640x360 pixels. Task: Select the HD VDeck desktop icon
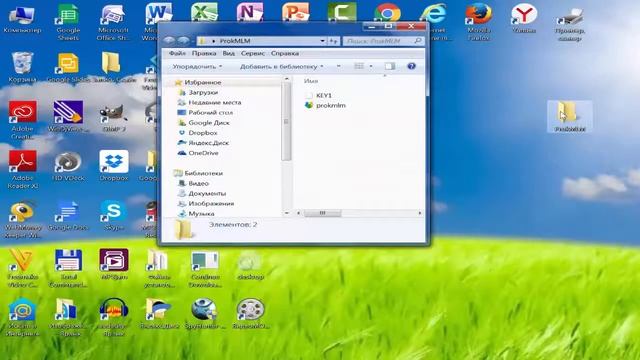(x=68, y=166)
